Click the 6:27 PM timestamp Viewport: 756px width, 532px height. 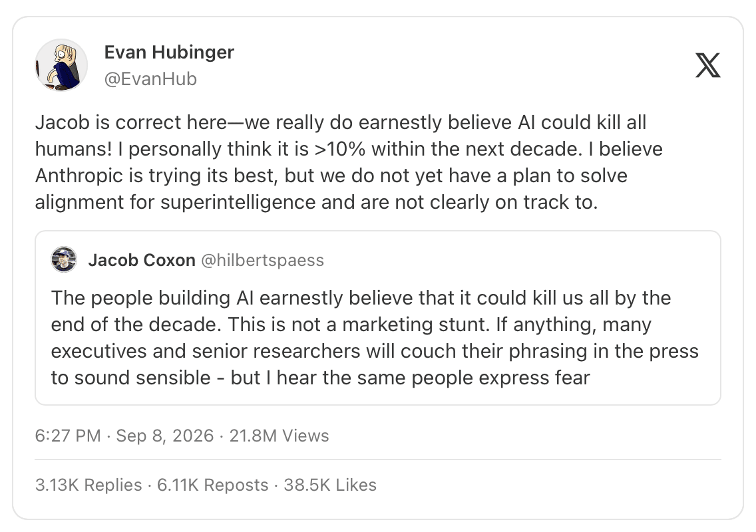pyautogui.click(x=68, y=436)
